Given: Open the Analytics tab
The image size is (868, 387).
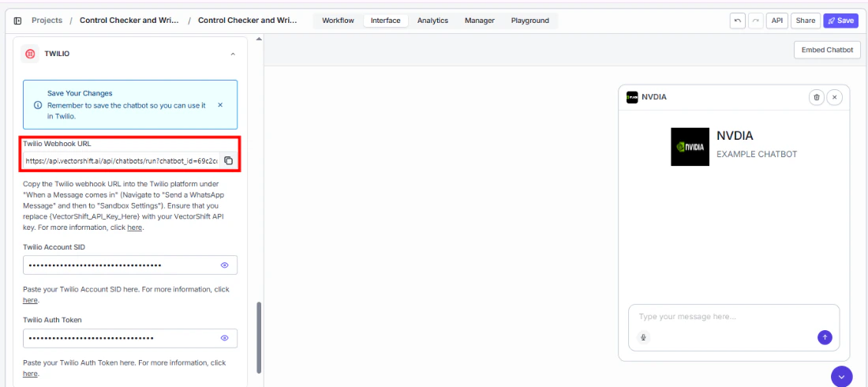Looking at the screenshot, I should coord(432,21).
